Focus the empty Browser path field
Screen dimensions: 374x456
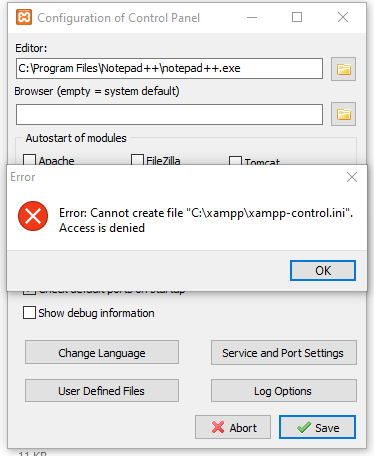click(x=169, y=114)
